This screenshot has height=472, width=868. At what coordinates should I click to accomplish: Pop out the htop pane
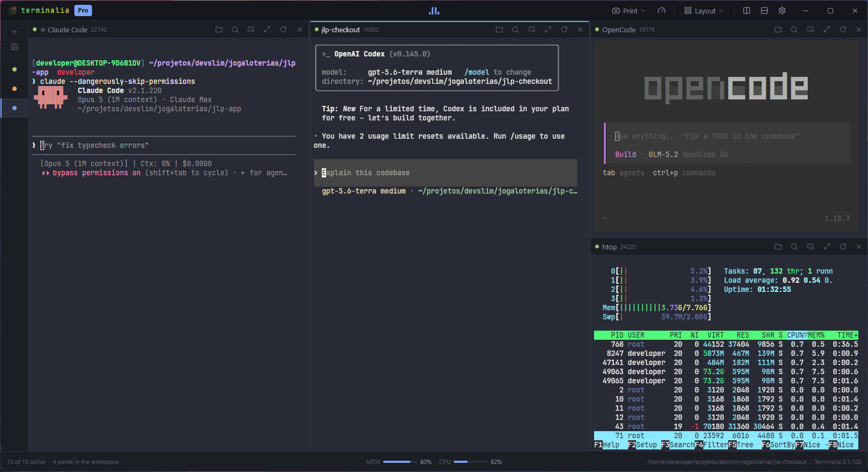point(810,247)
